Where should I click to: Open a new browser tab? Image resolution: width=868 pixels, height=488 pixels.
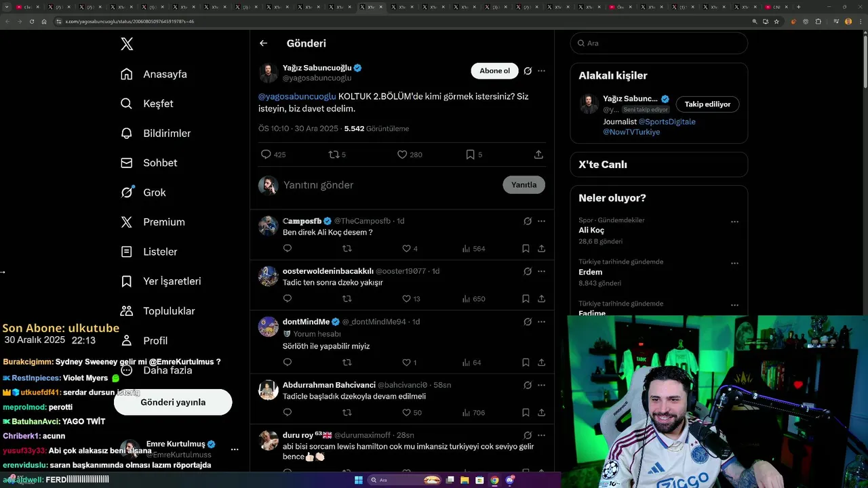point(798,7)
